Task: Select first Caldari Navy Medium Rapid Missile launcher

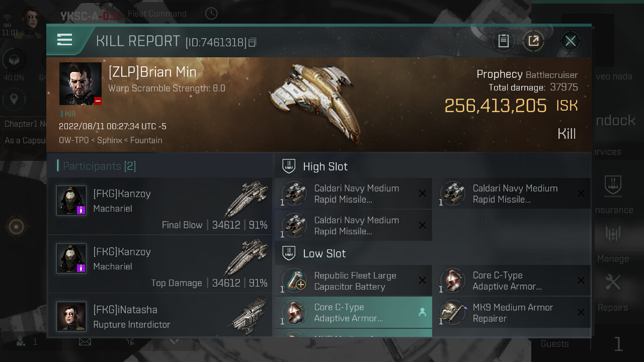Action: 353,194
